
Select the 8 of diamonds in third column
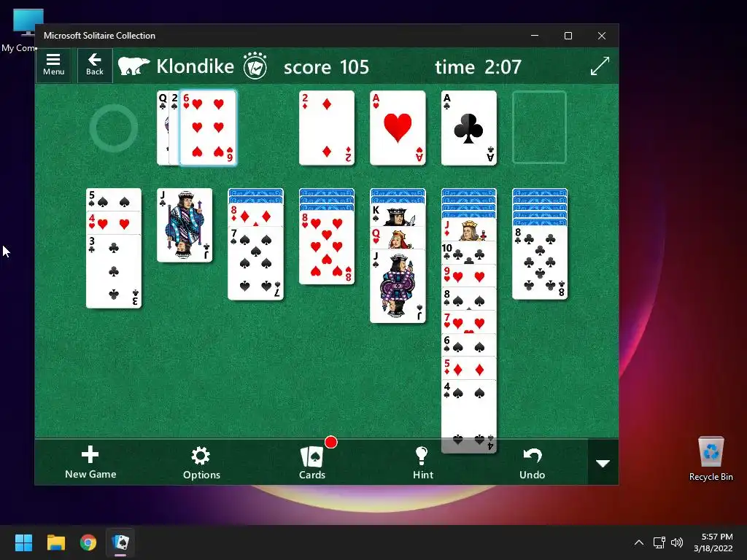[x=256, y=215]
